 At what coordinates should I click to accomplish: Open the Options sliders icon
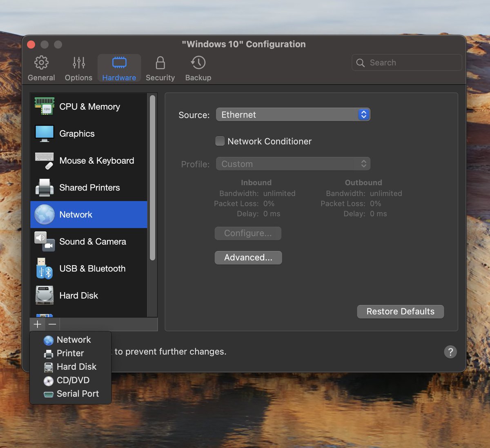pyautogui.click(x=79, y=62)
